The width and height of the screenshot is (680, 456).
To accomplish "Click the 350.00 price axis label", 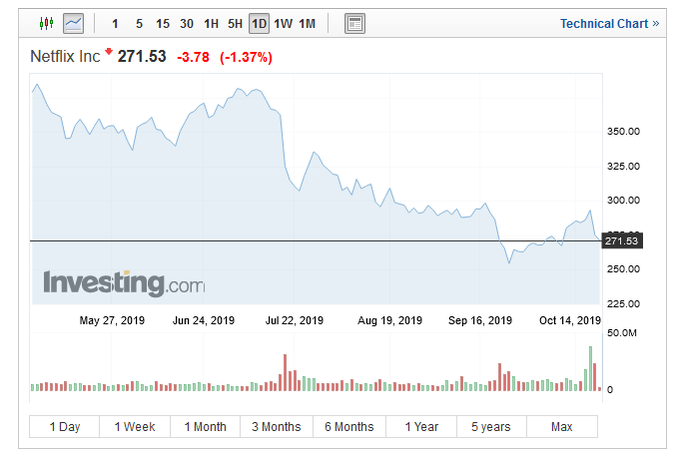I will point(623,131).
